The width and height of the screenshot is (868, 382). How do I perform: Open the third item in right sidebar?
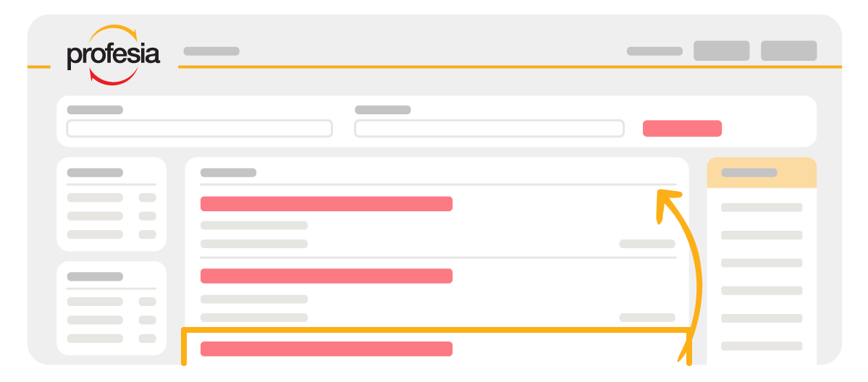pos(762,263)
